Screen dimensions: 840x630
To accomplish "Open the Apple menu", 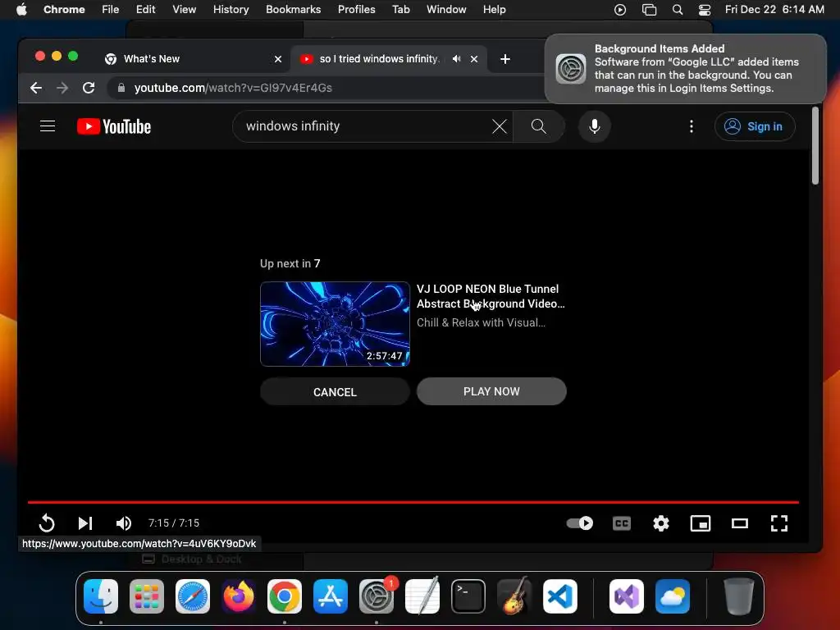I will 21,10.
